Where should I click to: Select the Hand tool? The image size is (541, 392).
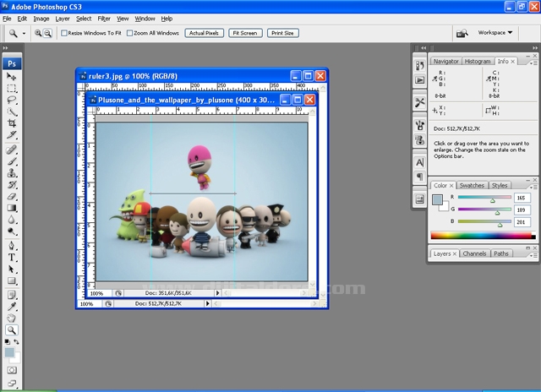(x=11, y=318)
